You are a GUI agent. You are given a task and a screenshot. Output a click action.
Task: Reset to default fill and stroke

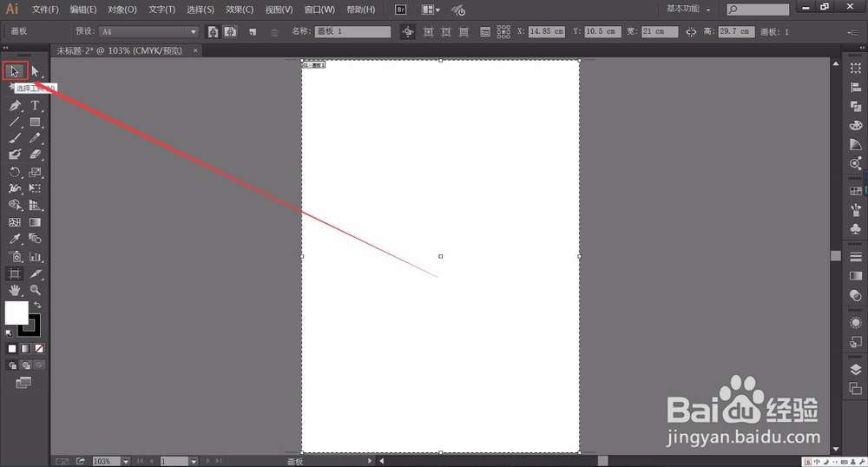coord(9,333)
